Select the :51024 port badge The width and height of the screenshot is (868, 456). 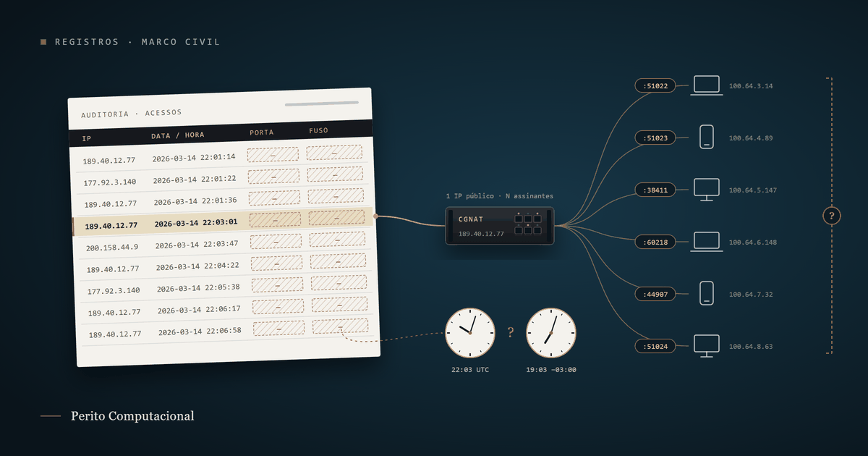[x=655, y=346]
